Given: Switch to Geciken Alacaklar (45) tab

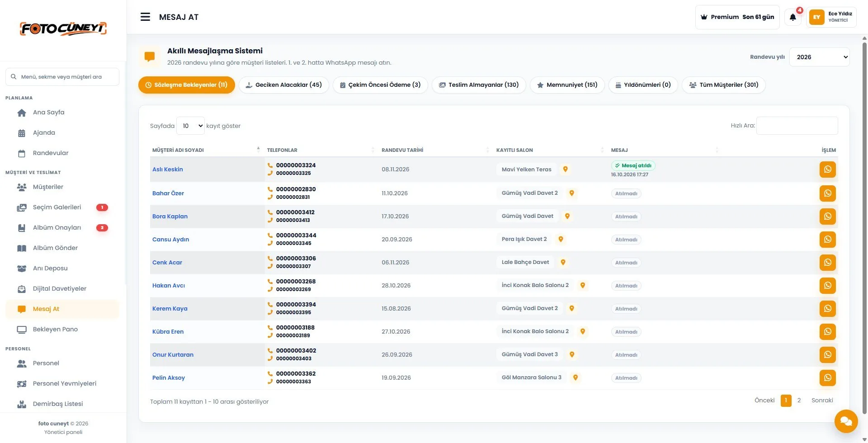Looking at the screenshot, I should coord(283,85).
